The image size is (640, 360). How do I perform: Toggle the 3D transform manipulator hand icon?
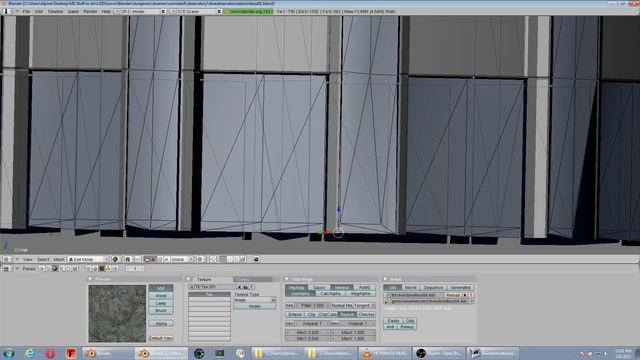click(147, 259)
